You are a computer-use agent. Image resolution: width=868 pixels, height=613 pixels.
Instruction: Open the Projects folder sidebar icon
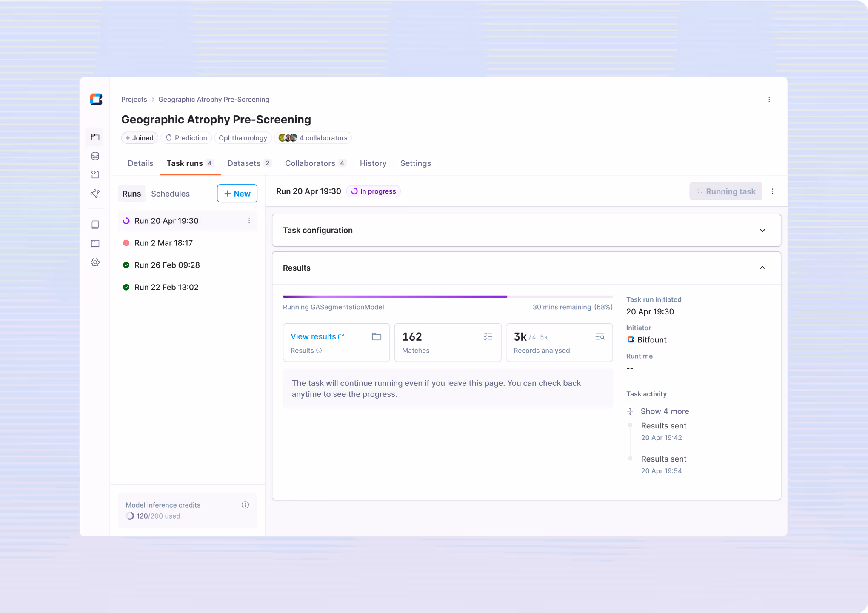click(x=95, y=137)
